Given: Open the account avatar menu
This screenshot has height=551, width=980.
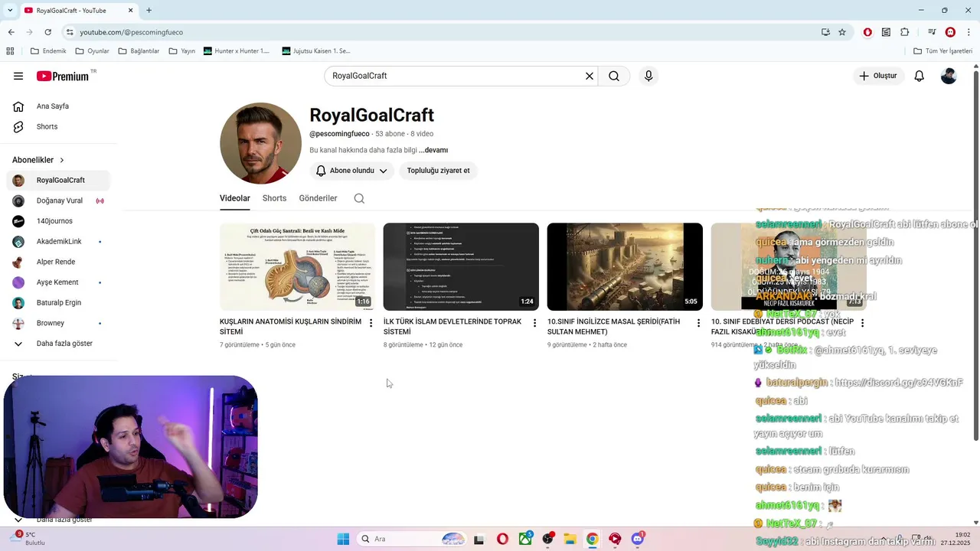Looking at the screenshot, I should pyautogui.click(x=949, y=76).
